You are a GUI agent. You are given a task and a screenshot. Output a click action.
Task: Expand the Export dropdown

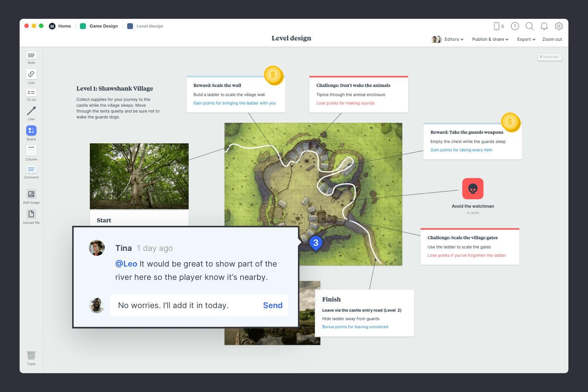click(x=526, y=39)
